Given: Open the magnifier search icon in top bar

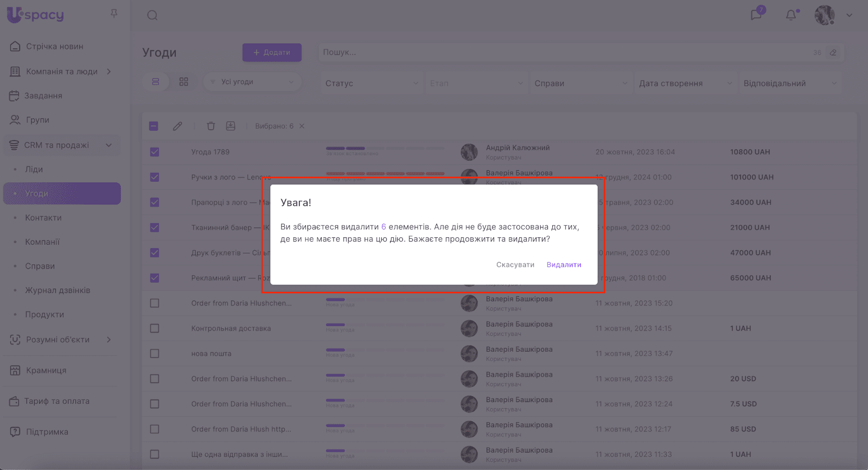Looking at the screenshot, I should (x=152, y=15).
